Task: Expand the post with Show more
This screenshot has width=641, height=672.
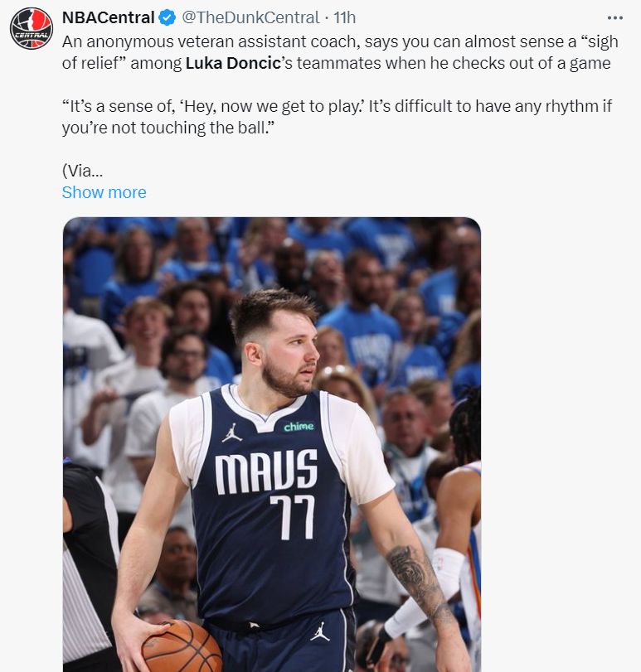Action: [x=104, y=192]
